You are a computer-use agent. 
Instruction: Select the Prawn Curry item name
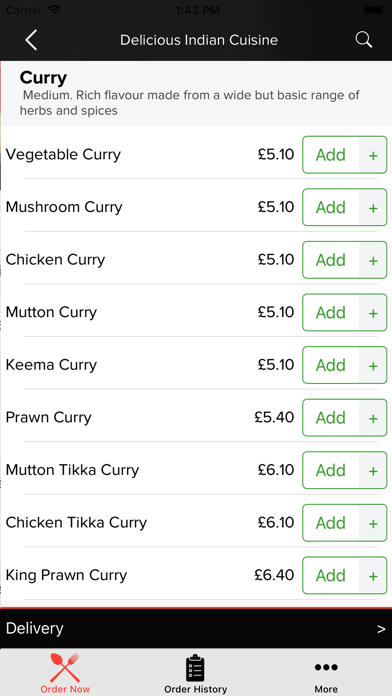coord(48,417)
